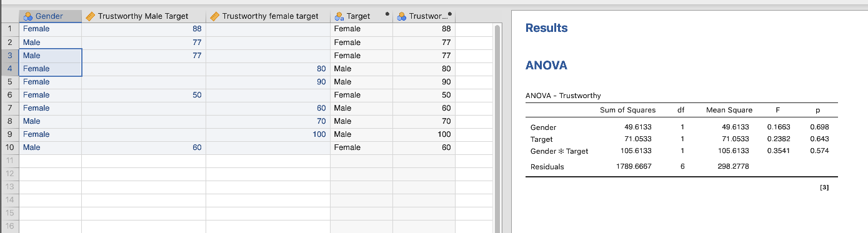Click the F value 0.2382 for Target
Screen dimensions: 868x233
[778, 139]
